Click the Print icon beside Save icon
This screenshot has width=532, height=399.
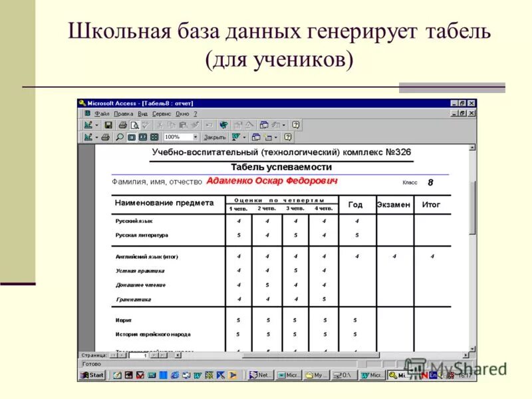click(x=122, y=125)
